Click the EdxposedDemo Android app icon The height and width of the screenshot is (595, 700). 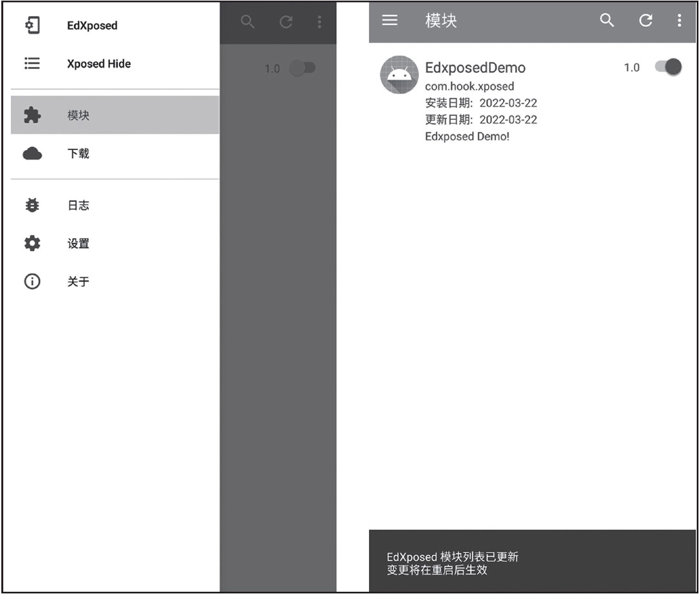(x=399, y=75)
